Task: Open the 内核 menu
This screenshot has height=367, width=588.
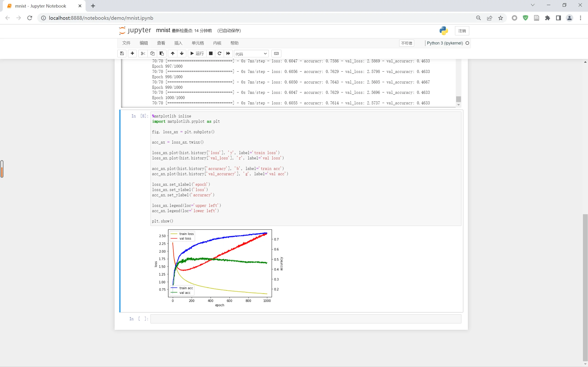Action: pos(217,43)
